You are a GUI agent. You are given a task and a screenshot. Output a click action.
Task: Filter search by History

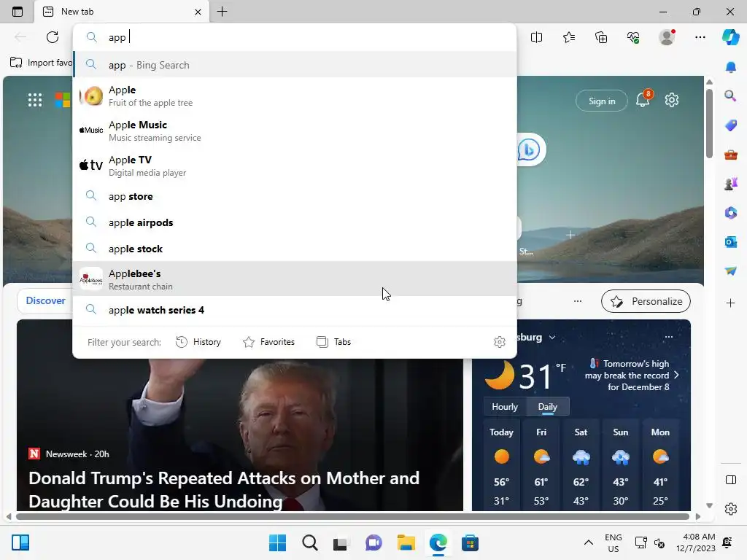[x=198, y=342]
